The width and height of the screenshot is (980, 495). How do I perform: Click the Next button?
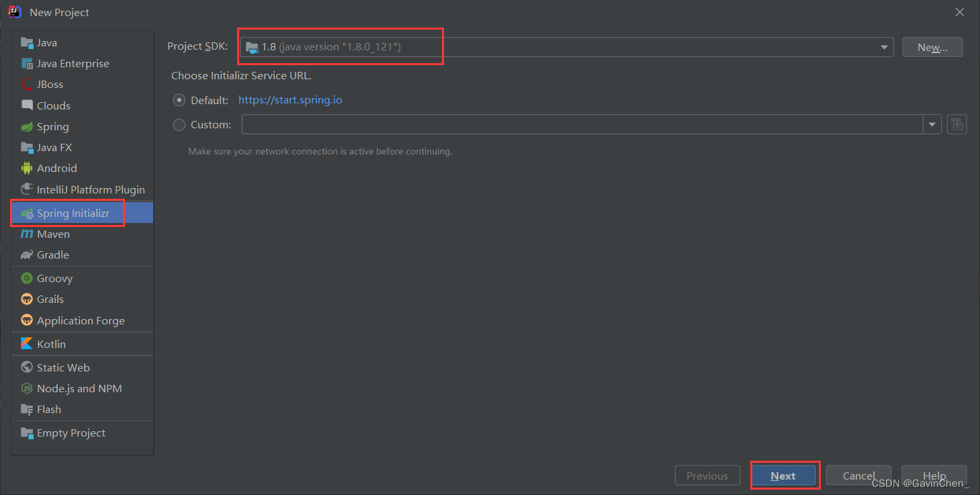tap(783, 476)
